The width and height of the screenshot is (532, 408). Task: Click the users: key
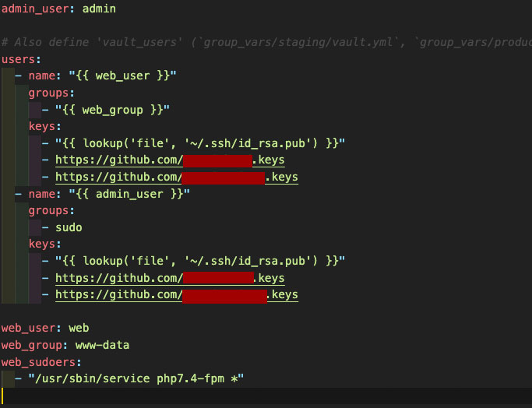click(x=21, y=59)
